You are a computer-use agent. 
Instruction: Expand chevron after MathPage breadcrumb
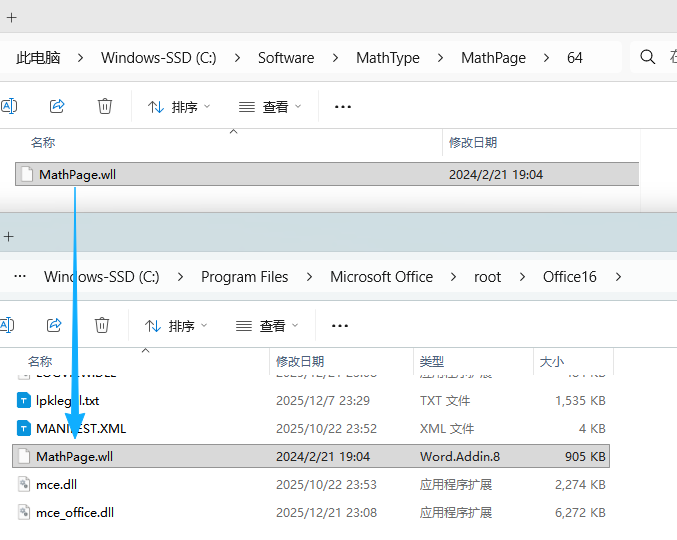click(x=546, y=57)
